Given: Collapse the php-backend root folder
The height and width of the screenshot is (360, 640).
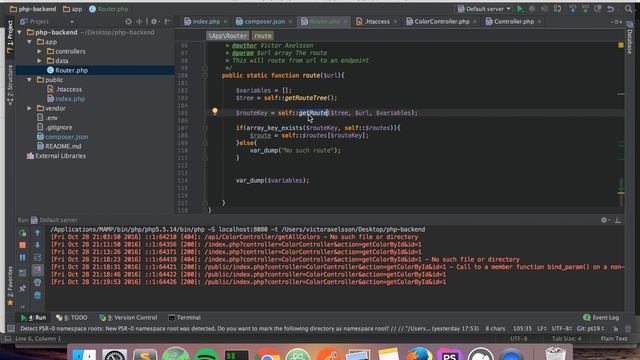Looking at the screenshot, I should [x=20, y=32].
